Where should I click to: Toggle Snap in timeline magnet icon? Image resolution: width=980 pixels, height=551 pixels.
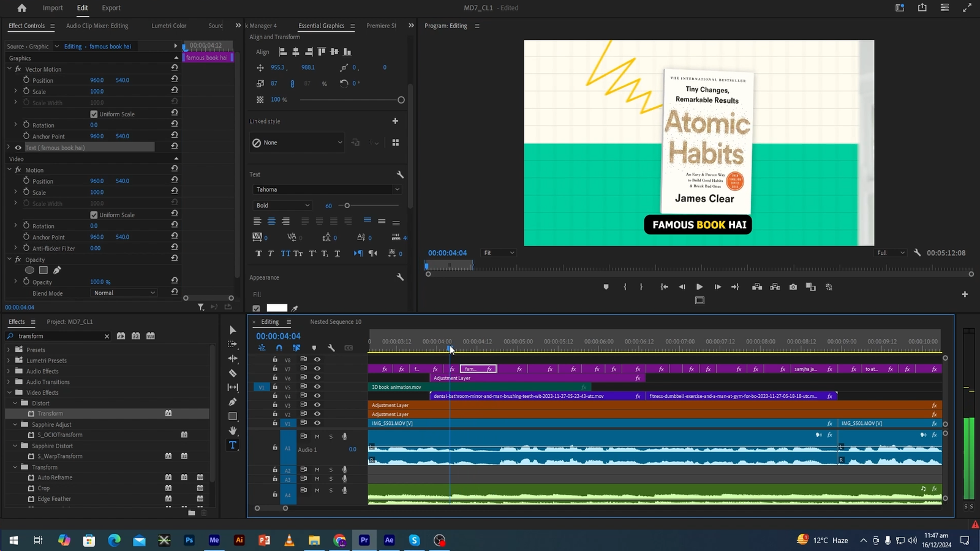[x=279, y=348]
